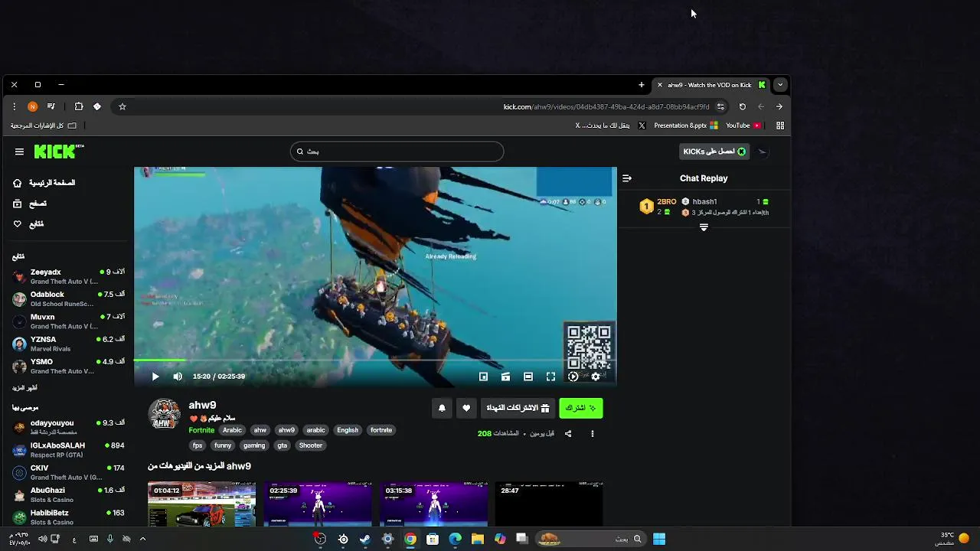This screenshot has width=980, height=551.
Task: Collapse the Chat Replay panel
Action: (x=627, y=178)
